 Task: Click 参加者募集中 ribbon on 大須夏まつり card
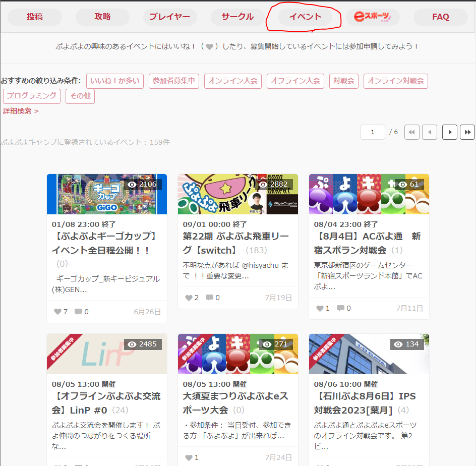194,349
